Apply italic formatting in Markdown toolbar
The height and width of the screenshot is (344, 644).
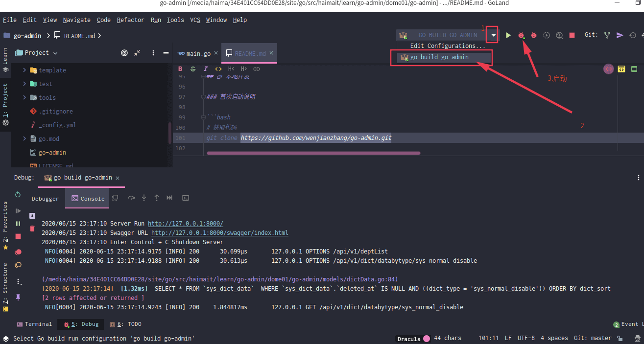(x=206, y=69)
